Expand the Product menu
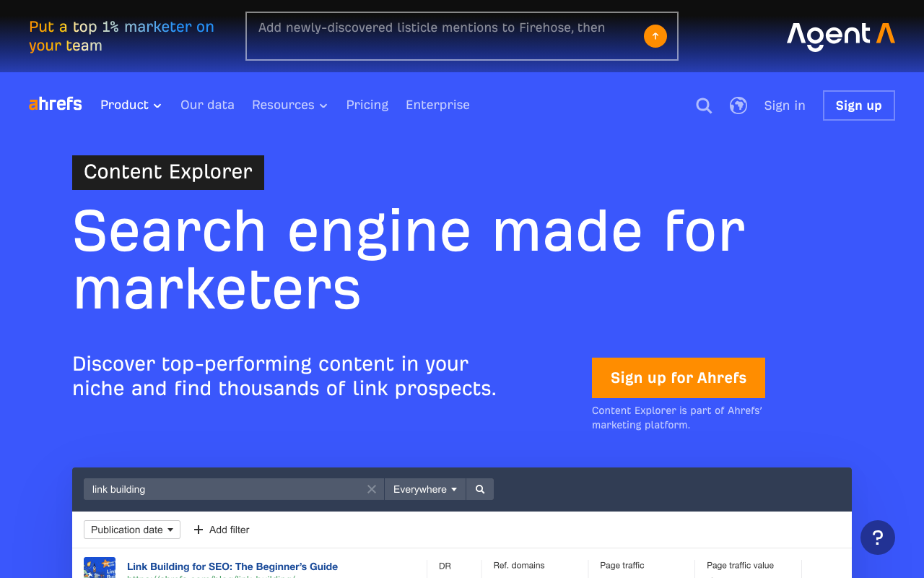 131,105
